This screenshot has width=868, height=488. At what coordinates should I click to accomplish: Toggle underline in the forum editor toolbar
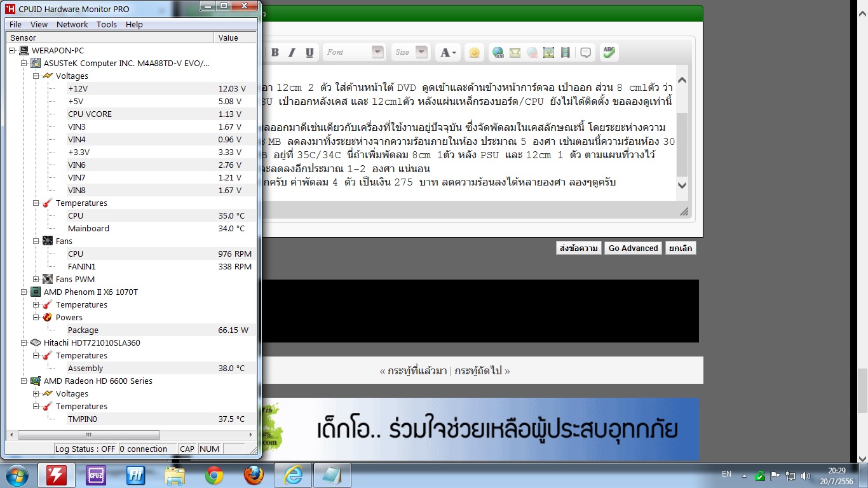(309, 53)
